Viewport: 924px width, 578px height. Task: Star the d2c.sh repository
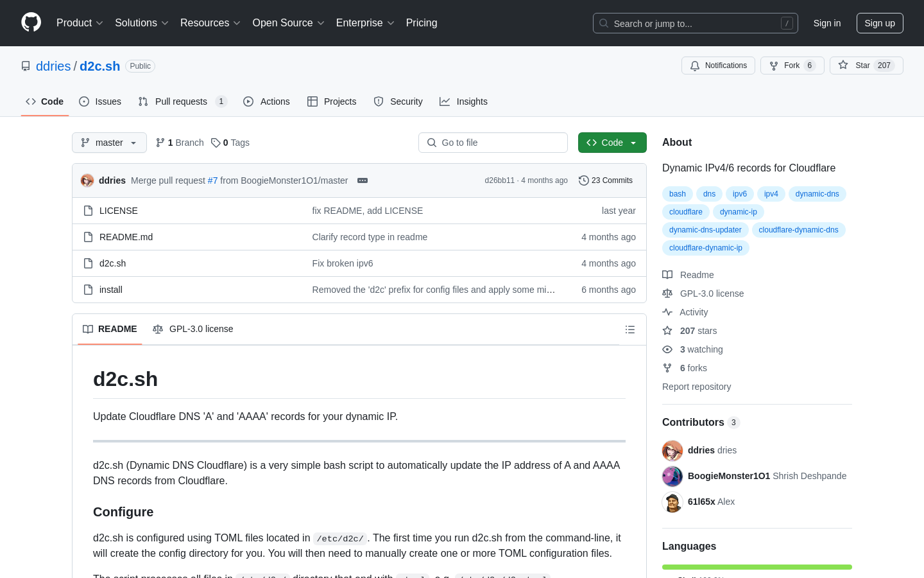[x=866, y=66]
